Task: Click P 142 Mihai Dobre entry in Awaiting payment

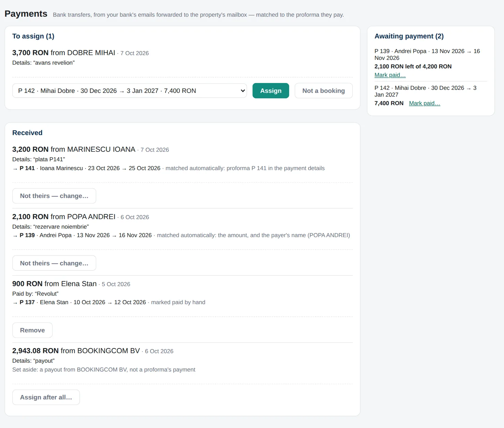Action: [x=425, y=91]
